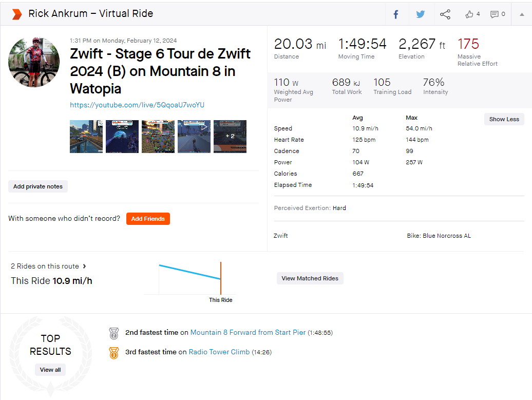The height and width of the screenshot is (400, 532).
Task: Open the 3rd fastest time bronze medal
Action: click(x=114, y=353)
